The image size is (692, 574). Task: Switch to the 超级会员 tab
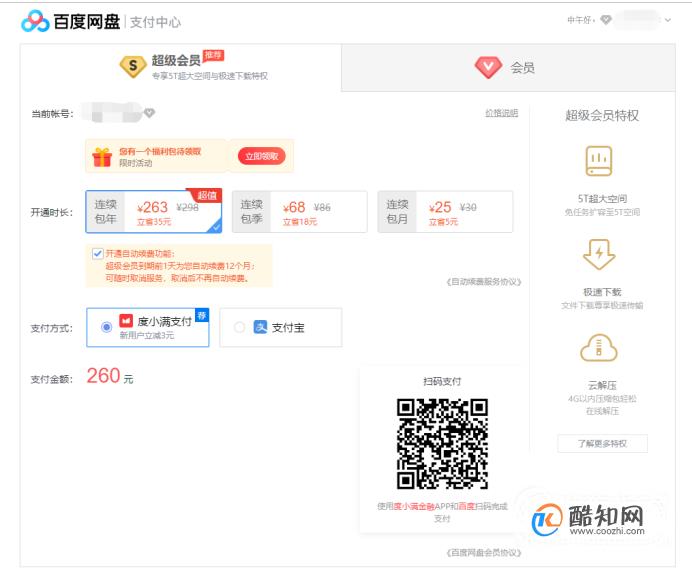click(181, 68)
